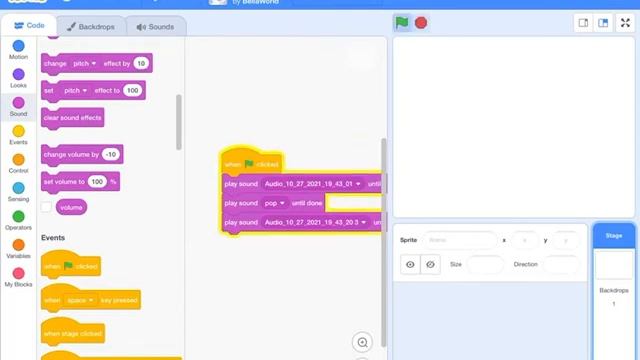This screenshot has height=360, width=640.
Task: Click the play sound pop until done block
Action: (273, 203)
